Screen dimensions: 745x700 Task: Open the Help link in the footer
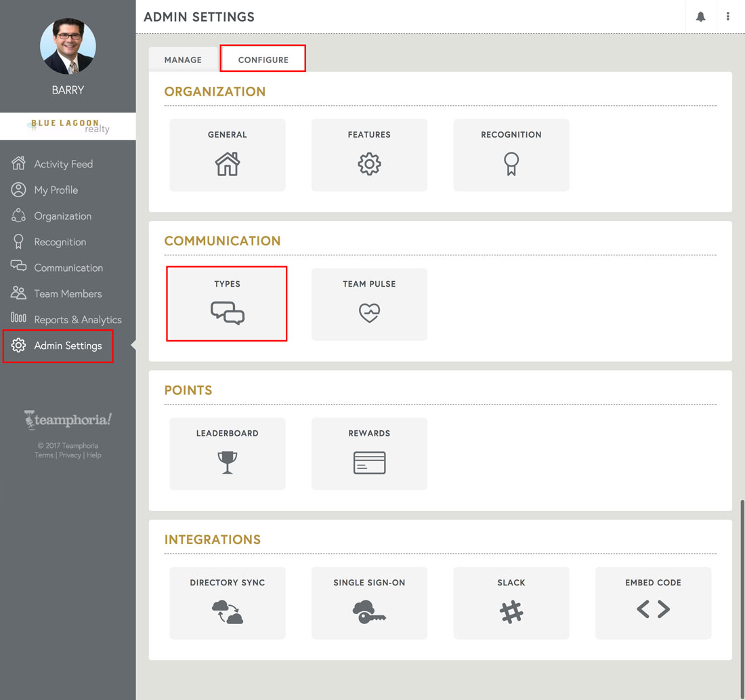pyautogui.click(x=93, y=455)
